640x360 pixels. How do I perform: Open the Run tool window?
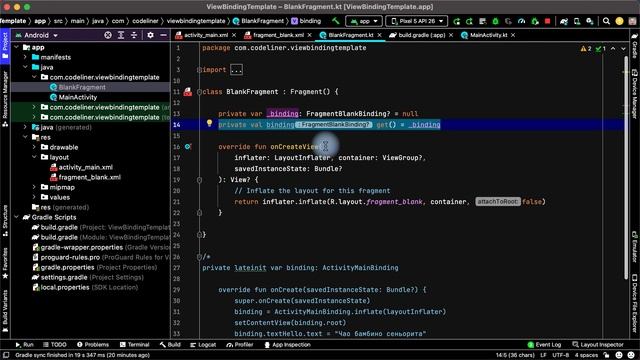pos(24,345)
